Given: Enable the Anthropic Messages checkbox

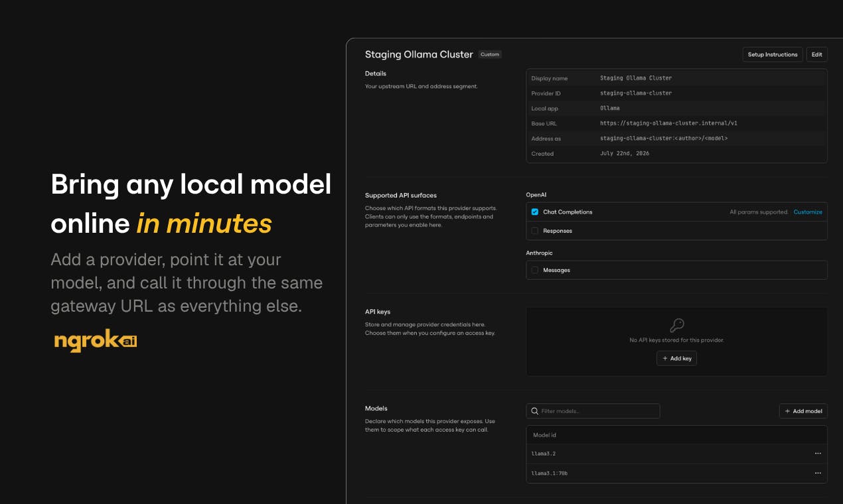Looking at the screenshot, I should coord(535,270).
